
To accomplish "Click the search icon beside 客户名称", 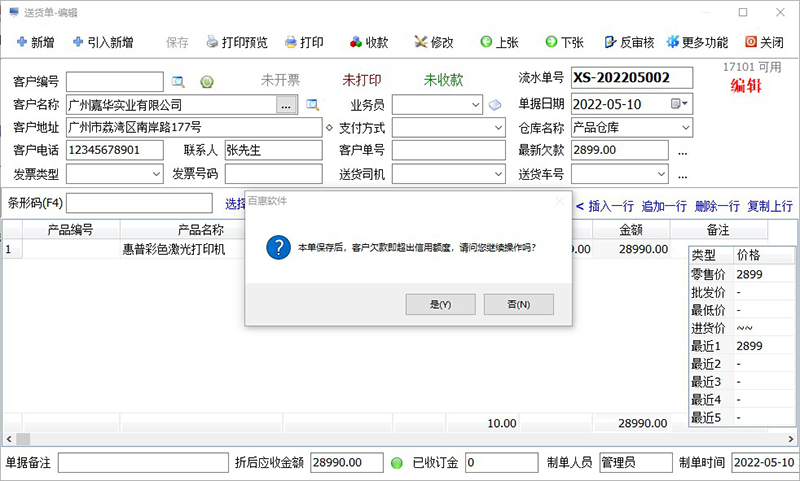I will click(312, 105).
